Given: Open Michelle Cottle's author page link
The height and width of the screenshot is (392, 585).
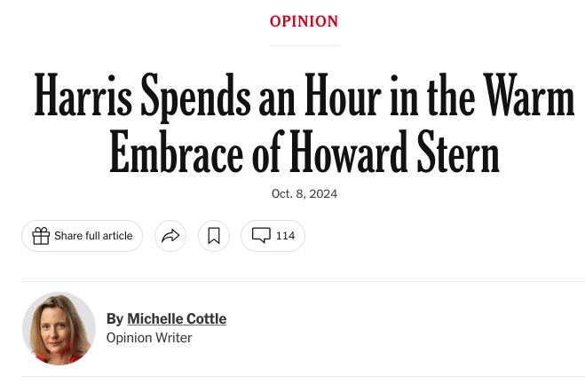Looking at the screenshot, I should click(177, 319).
